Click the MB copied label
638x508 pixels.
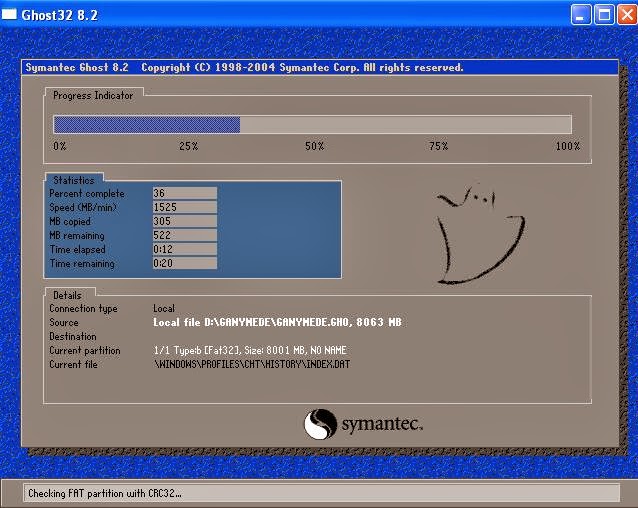[70, 222]
